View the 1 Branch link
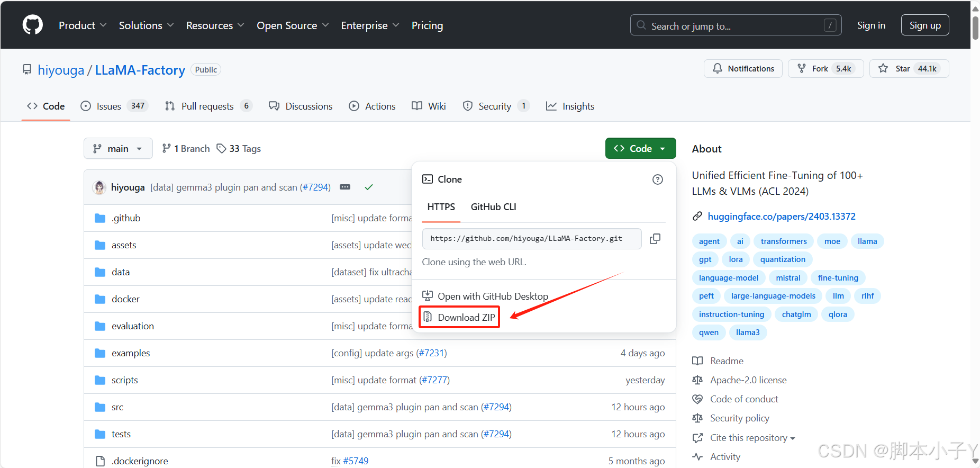980x468 pixels. click(186, 149)
